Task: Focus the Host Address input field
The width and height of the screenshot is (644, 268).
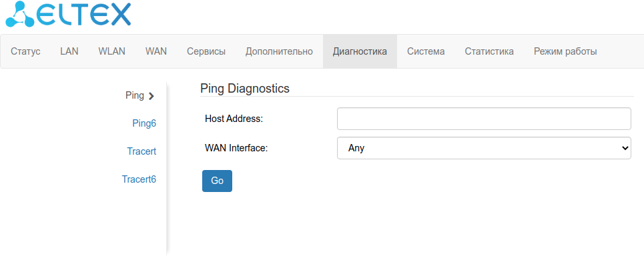Action: 484,119
